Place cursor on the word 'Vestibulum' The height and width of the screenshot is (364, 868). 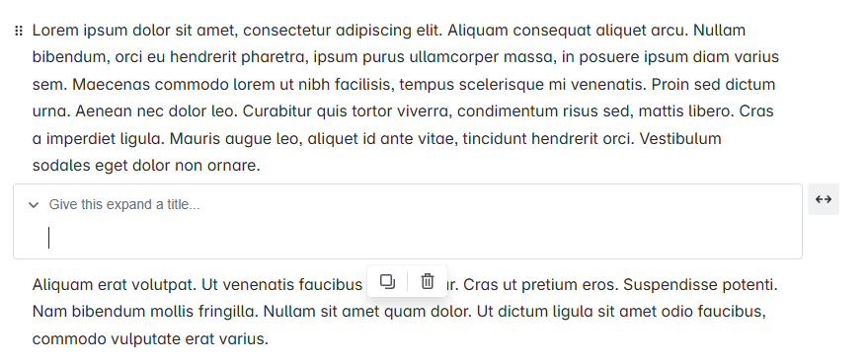click(680, 139)
